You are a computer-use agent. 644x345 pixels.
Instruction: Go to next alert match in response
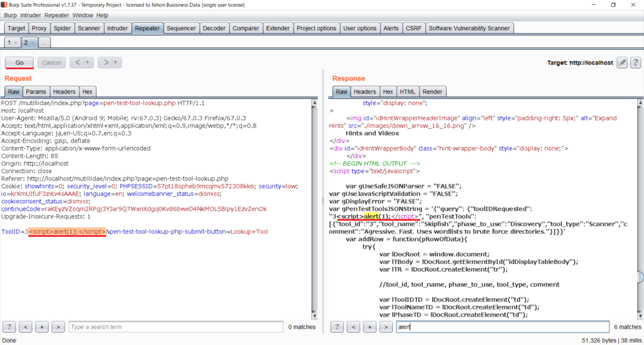click(x=386, y=327)
